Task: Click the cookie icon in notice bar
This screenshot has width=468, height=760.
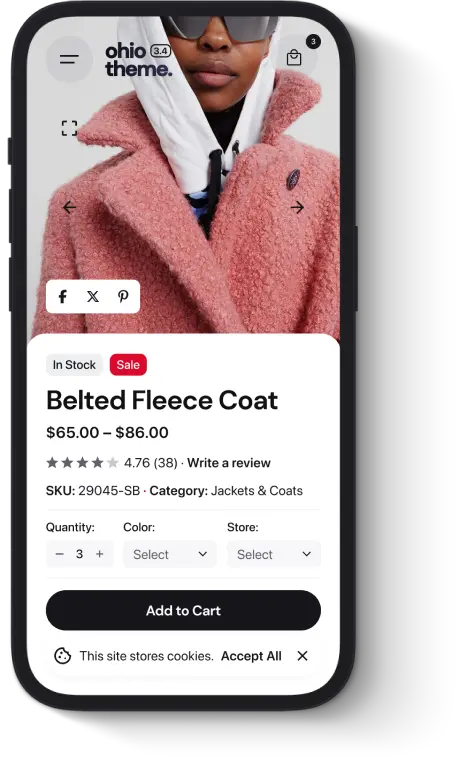Action: [x=62, y=656]
